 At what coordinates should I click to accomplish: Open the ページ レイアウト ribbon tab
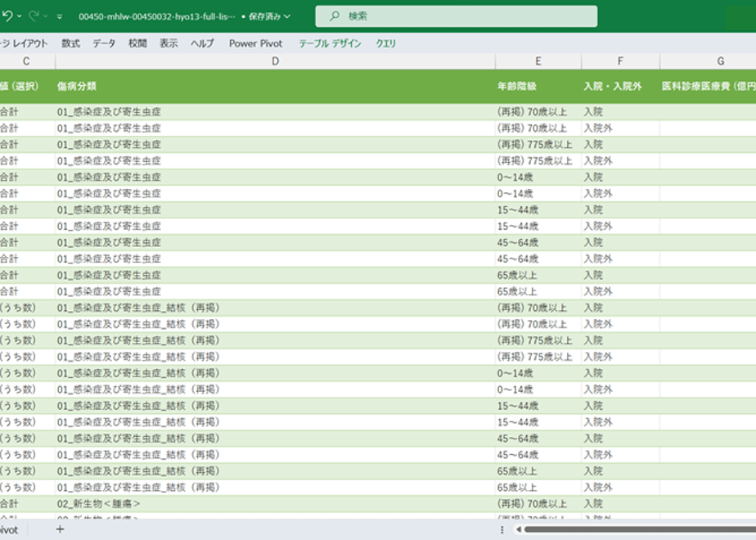(x=24, y=43)
